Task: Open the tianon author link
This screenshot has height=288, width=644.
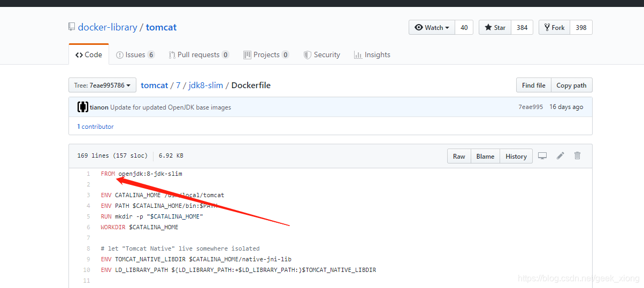Action: pyautogui.click(x=99, y=107)
